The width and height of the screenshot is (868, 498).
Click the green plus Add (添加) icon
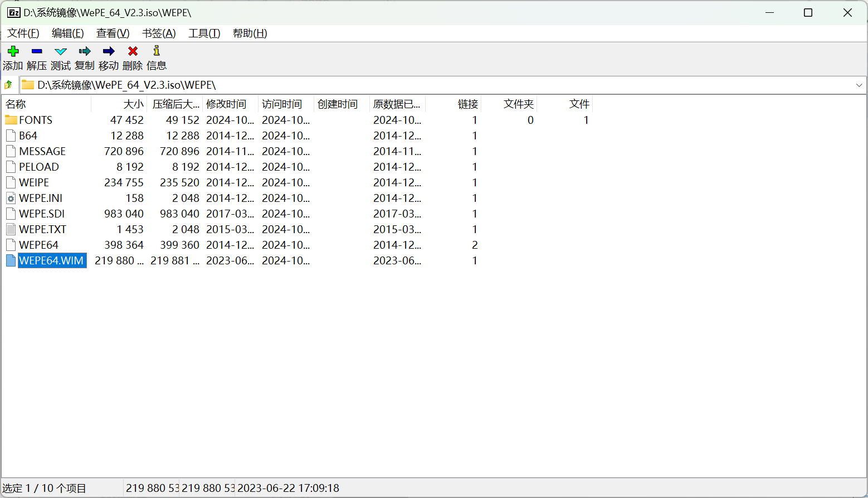tap(13, 51)
